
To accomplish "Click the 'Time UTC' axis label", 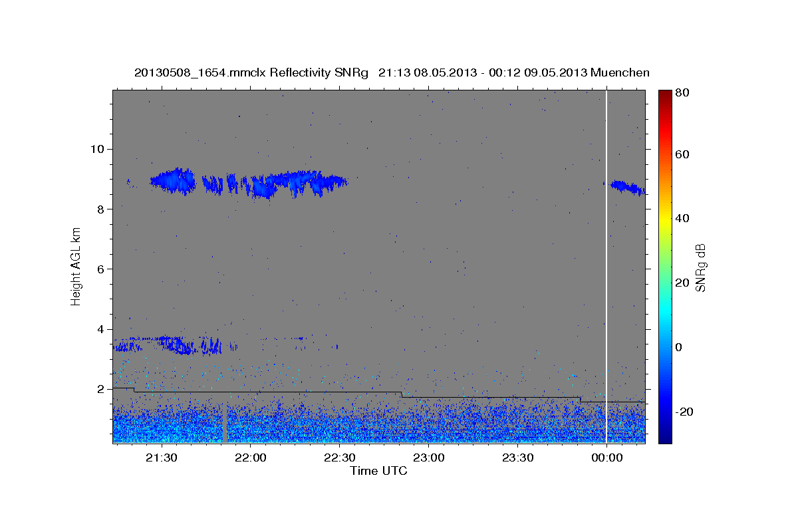I will (x=378, y=471).
